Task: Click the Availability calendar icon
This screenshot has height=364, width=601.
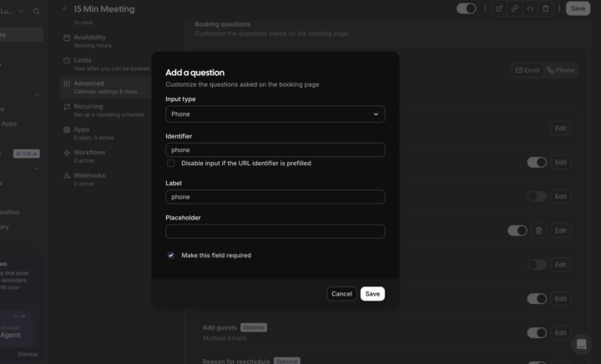Action: (67, 38)
